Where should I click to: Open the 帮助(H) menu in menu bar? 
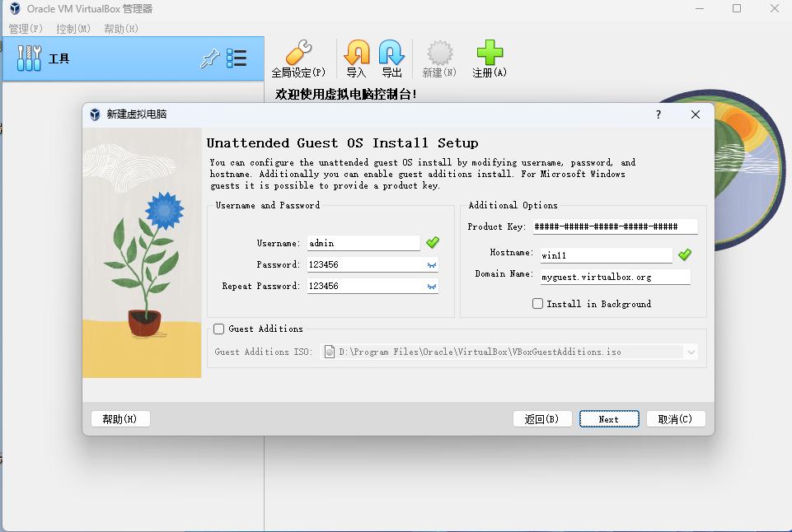(x=120, y=29)
